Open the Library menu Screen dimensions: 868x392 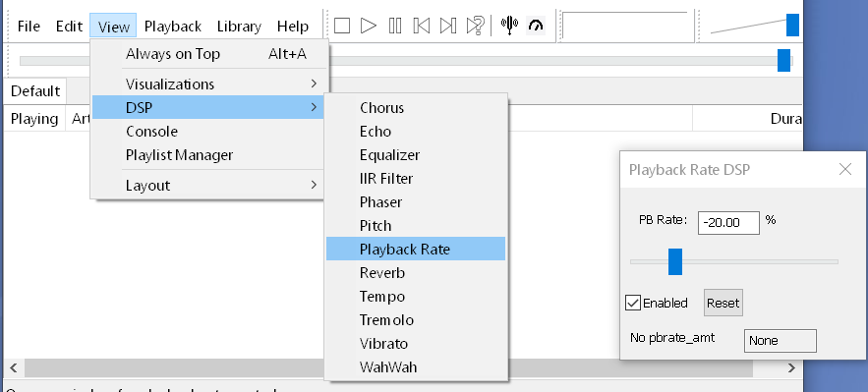pyautogui.click(x=239, y=26)
